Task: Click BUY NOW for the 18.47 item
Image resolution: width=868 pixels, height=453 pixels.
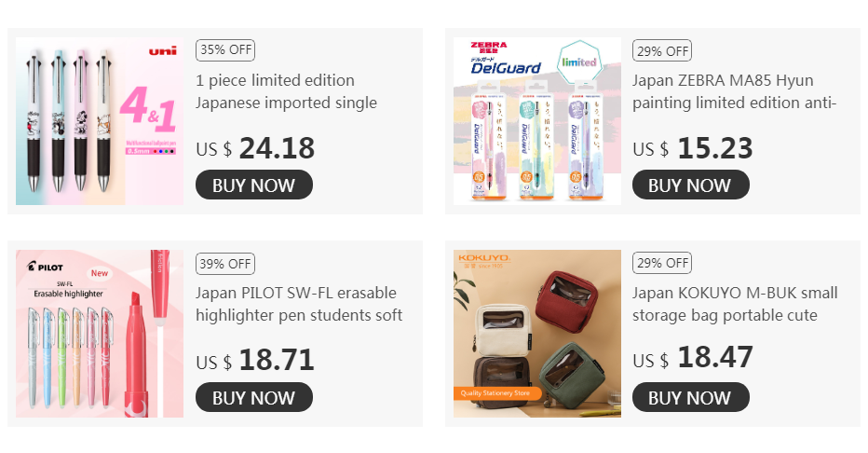Action: pyautogui.click(x=691, y=397)
